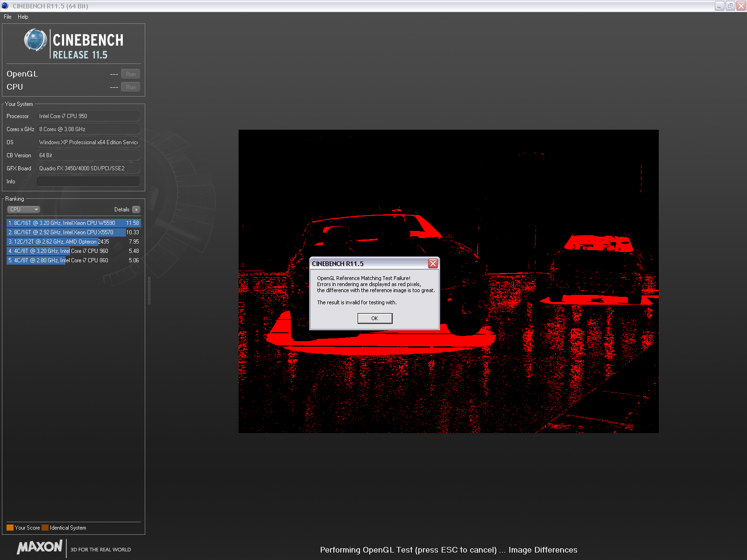This screenshot has height=560, width=747.
Task: Click the OpenGL image differences render view
Action: coord(449,281)
